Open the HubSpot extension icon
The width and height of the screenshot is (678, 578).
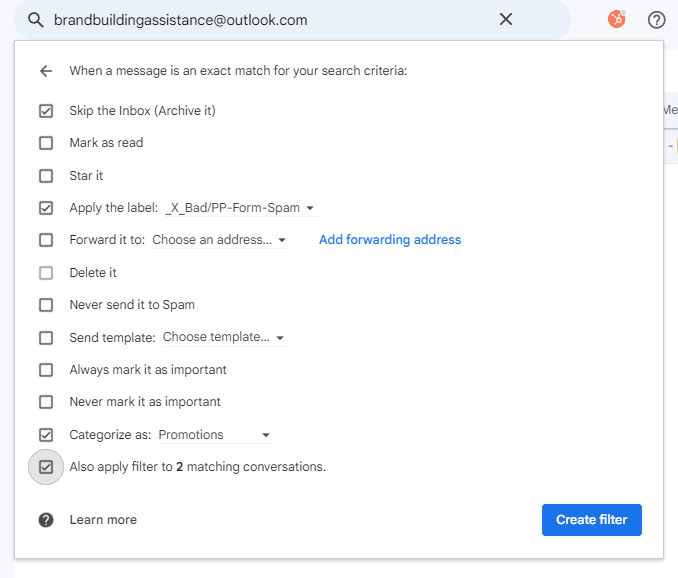617,19
